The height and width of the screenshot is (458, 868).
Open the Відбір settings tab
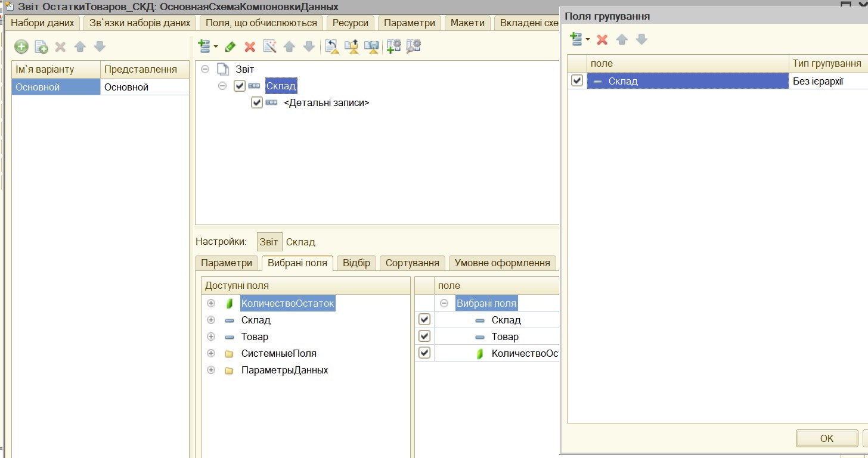[356, 263]
